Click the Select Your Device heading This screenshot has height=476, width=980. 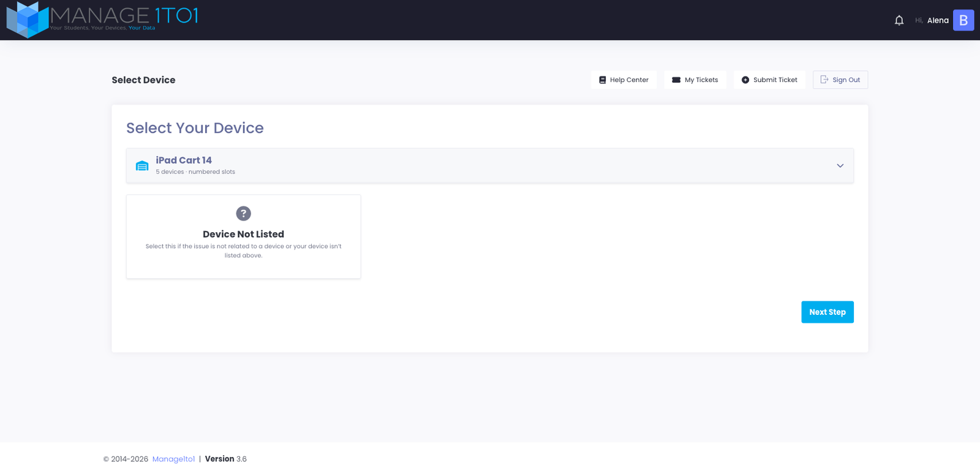(x=195, y=127)
